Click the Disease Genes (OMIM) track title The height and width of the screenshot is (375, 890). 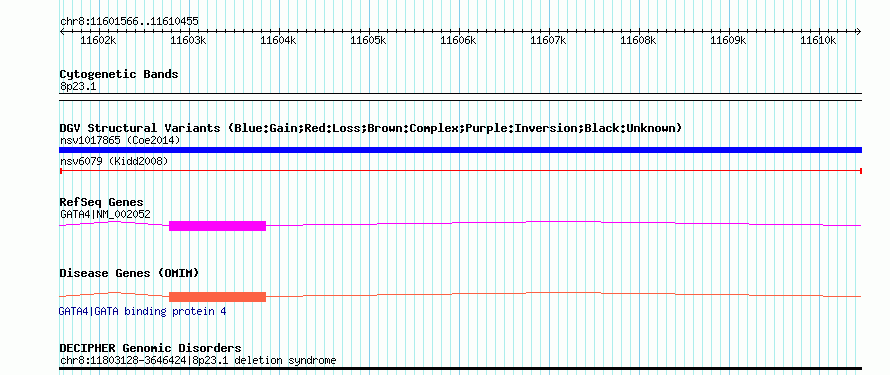(129, 273)
